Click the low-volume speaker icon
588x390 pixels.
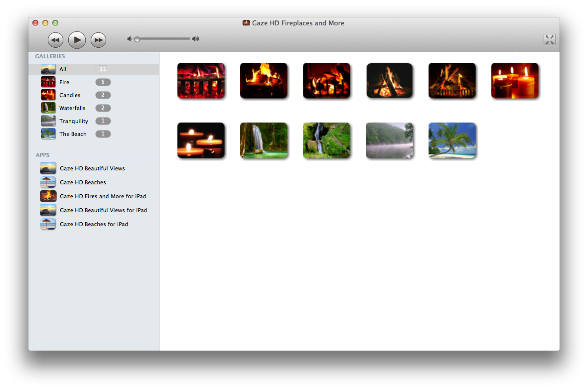pyautogui.click(x=130, y=39)
